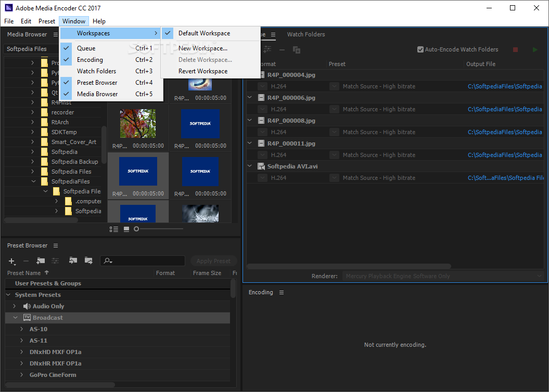
Task: Click Preset Settings icon in Preset Browser
Action: click(x=55, y=260)
